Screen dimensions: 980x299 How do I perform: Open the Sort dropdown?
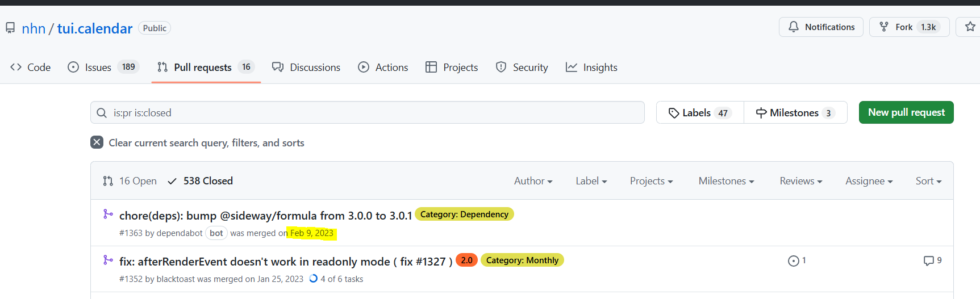(x=928, y=181)
